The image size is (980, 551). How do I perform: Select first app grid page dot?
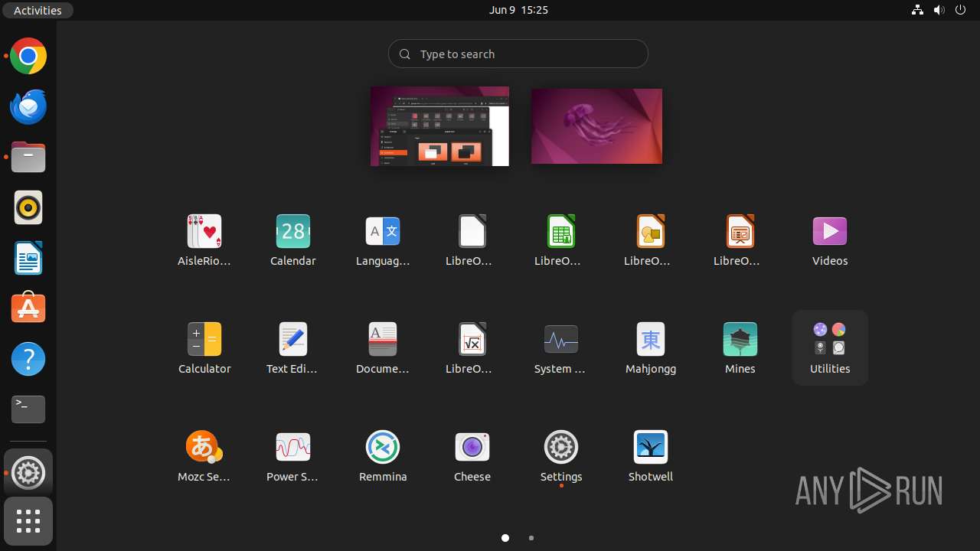point(505,538)
